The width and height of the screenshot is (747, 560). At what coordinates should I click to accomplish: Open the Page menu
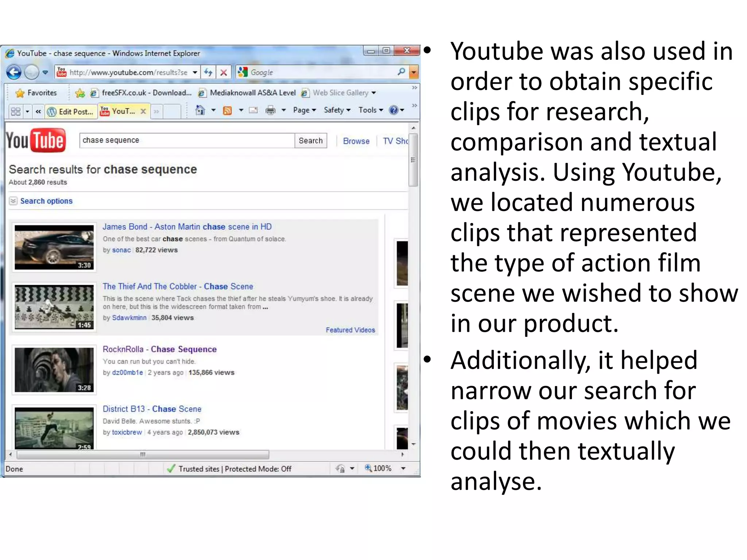305,110
